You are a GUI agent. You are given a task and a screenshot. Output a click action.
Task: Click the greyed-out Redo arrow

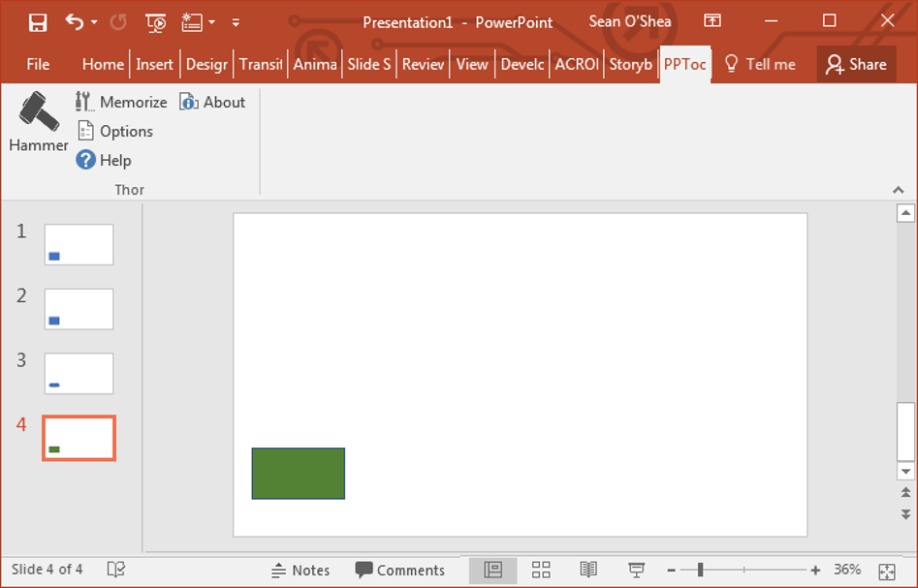pos(119,22)
